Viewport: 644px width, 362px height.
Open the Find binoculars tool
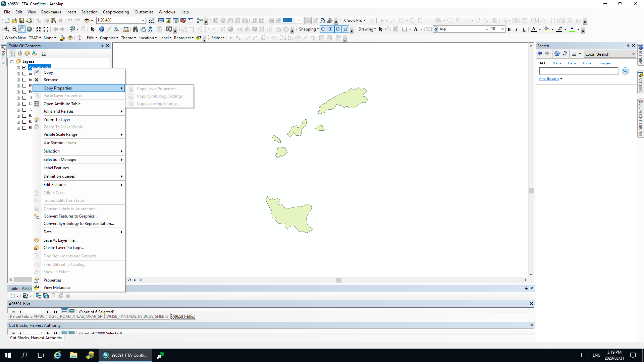coord(135,29)
